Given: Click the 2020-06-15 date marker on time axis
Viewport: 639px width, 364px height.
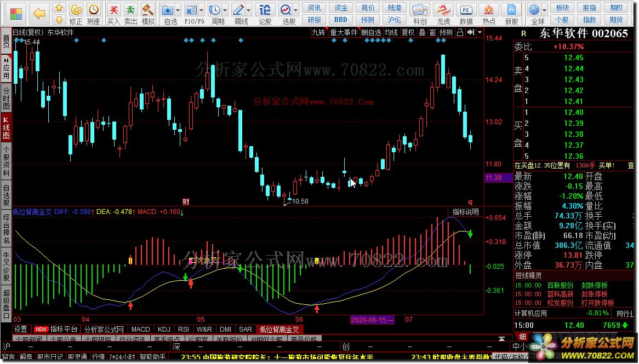Looking at the screenshot, I should pos(372,320).
